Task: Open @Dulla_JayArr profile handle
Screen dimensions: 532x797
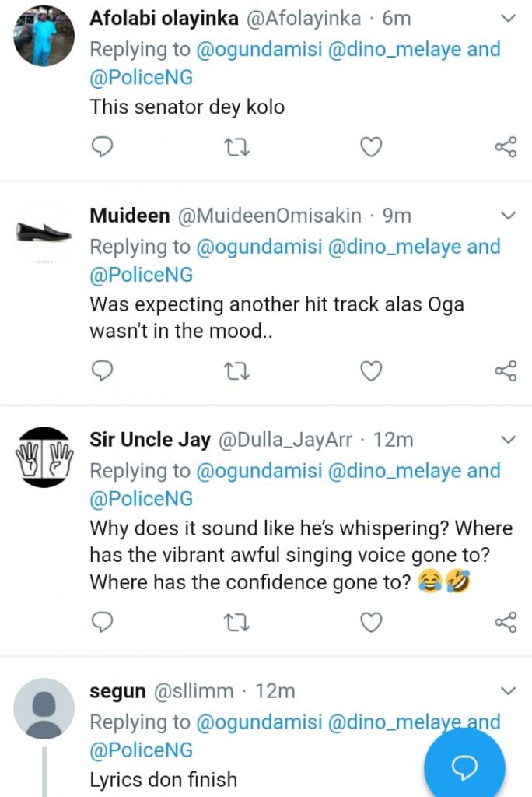Action: [287, 440]
